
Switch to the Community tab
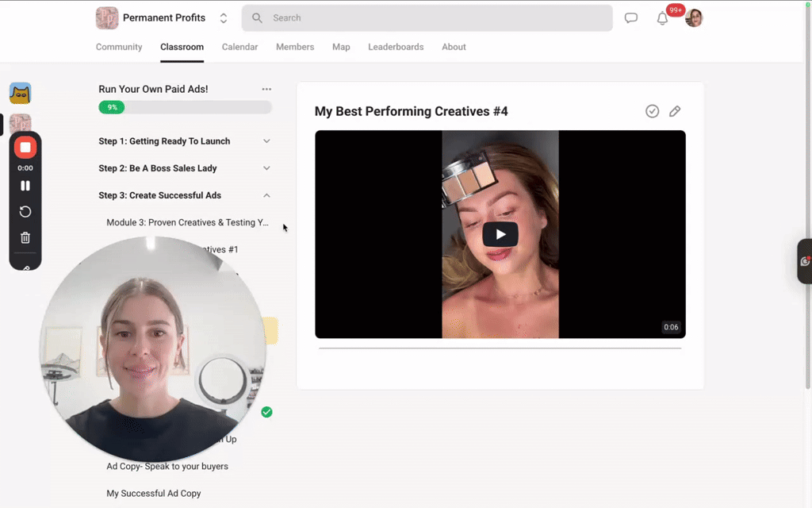pyautogui.click(x=119, y=47)
